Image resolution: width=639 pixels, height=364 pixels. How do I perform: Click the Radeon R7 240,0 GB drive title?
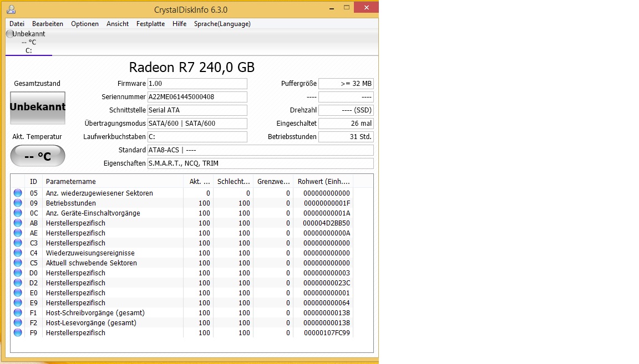tap(191, 67)
